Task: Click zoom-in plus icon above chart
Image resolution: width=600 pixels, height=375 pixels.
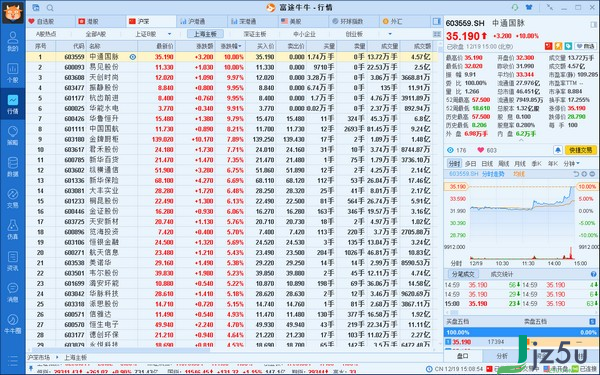Action: 584,174
